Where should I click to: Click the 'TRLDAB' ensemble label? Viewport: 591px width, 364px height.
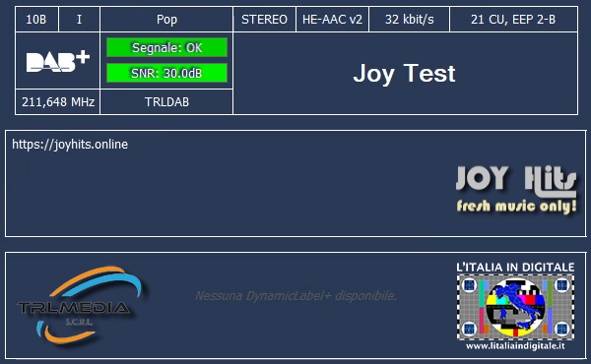click(166, 101)
